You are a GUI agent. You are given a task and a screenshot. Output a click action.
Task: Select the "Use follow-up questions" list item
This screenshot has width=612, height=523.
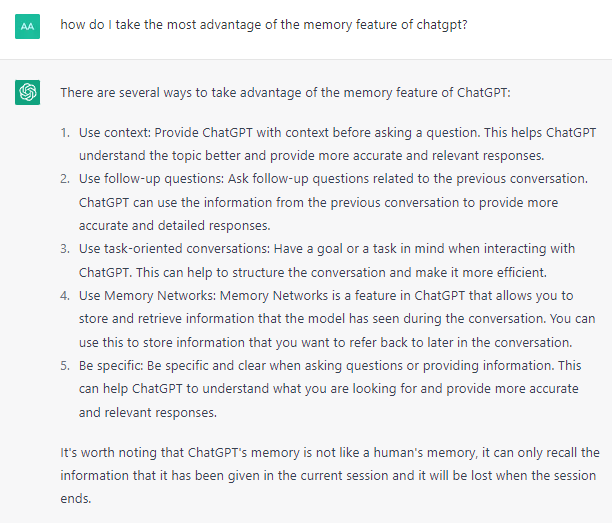(x=328, y=201)
